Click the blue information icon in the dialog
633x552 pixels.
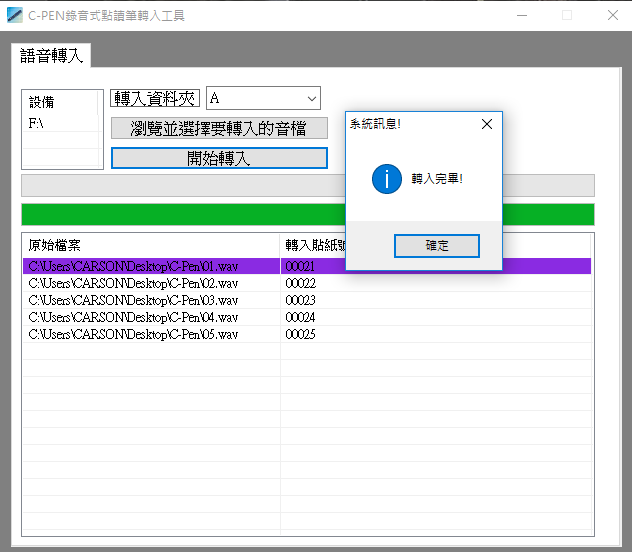387,179
